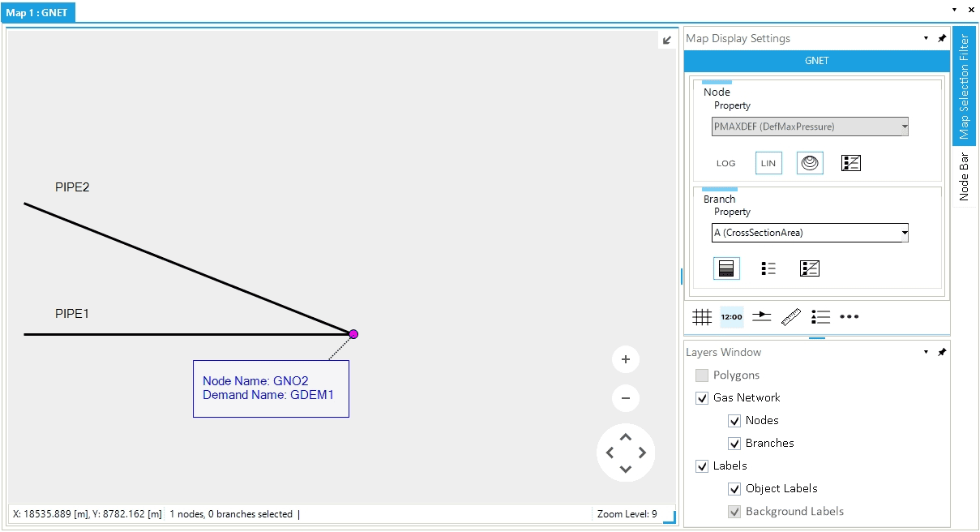The height and width of the screenshot is (532, 980).
Task: Disable the Object Labels checkbox
Action: click(734, 489)
